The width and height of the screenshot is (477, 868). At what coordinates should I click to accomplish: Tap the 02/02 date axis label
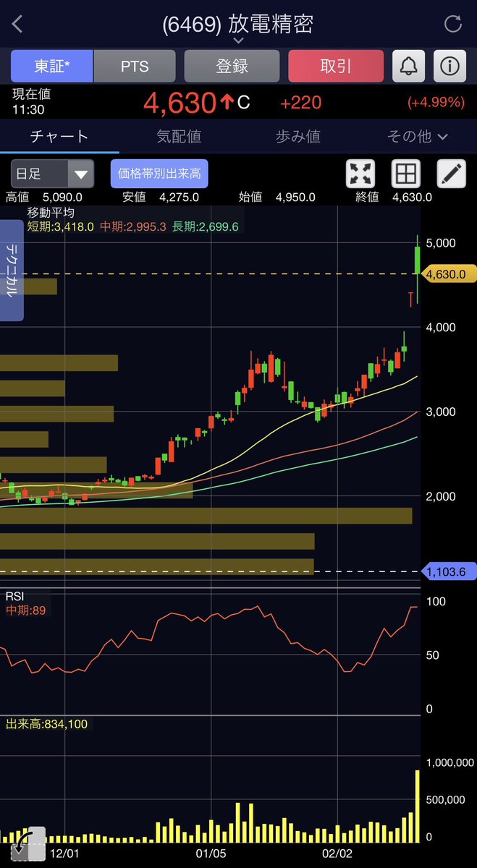coord(337,854)
